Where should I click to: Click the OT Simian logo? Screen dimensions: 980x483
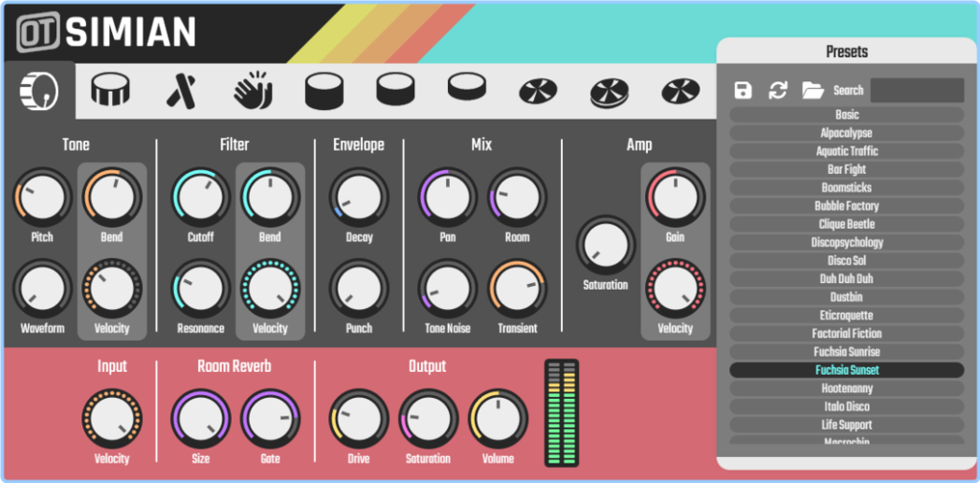tap(105, 32)
